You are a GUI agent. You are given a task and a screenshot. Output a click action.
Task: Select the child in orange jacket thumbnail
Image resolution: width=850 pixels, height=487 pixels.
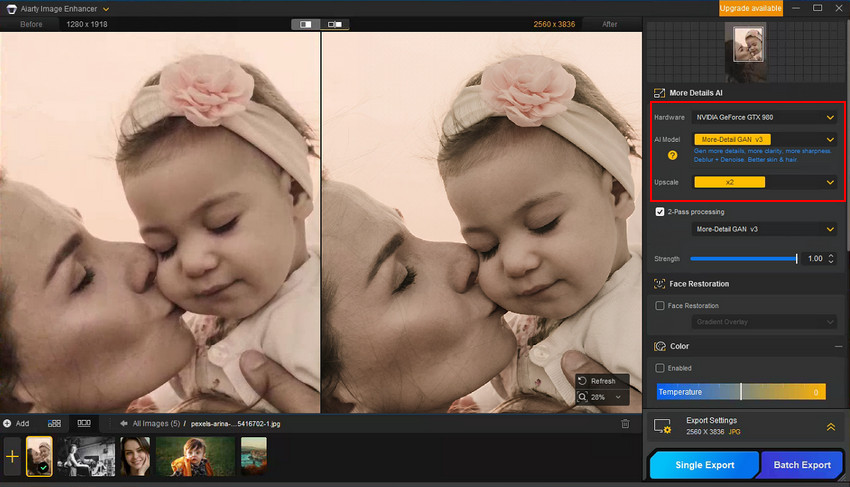tap(195, 457)
